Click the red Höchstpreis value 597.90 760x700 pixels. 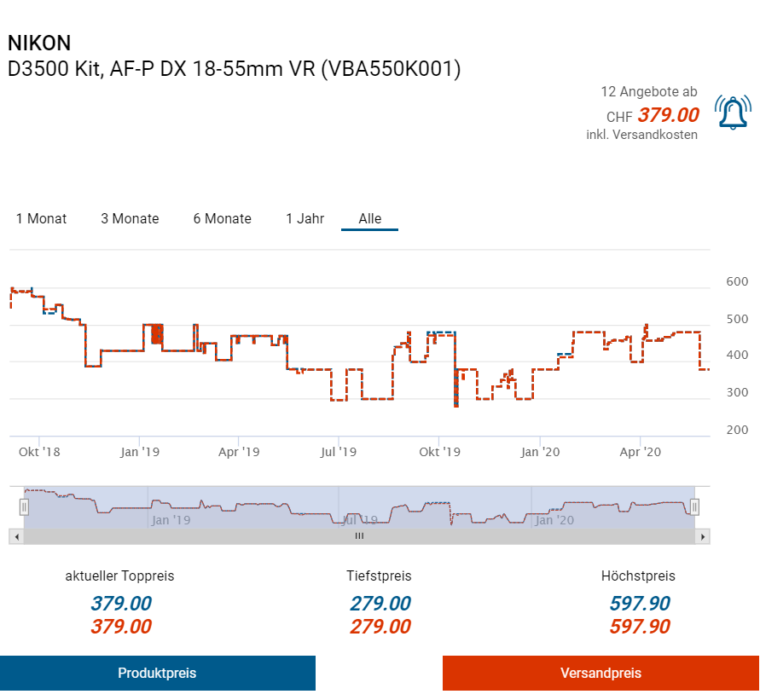(639, 627)
